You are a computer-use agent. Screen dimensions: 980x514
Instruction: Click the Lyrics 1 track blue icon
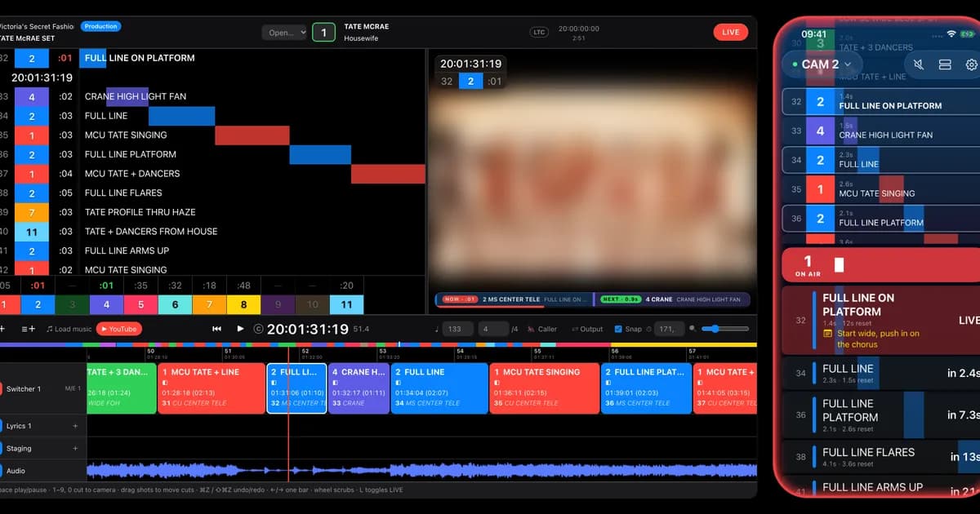[1, 426]
